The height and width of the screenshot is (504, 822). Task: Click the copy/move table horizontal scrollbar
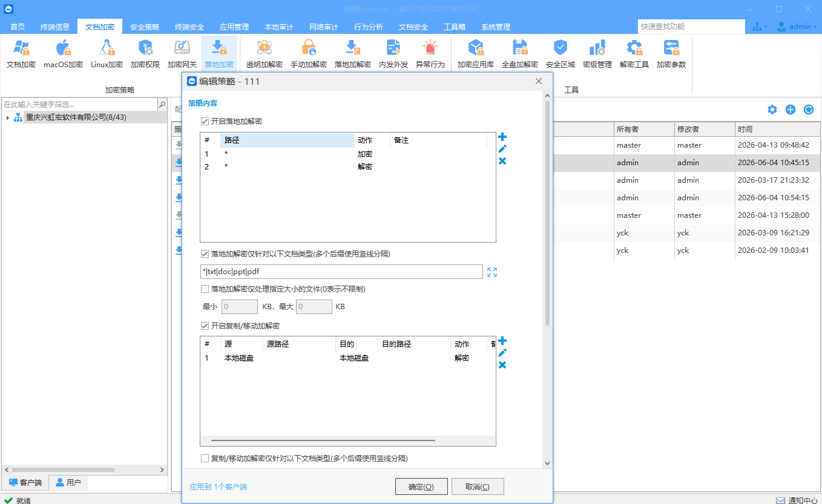tap(323, 441)
